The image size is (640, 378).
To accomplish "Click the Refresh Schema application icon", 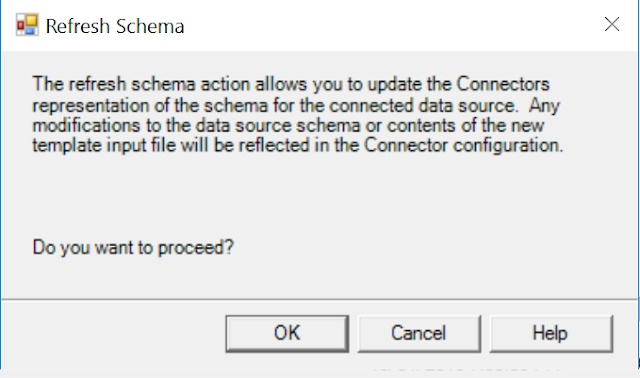I will point(27,25).
